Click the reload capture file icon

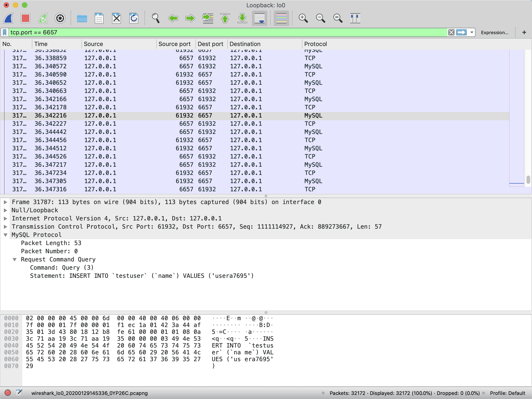[134, 18]
